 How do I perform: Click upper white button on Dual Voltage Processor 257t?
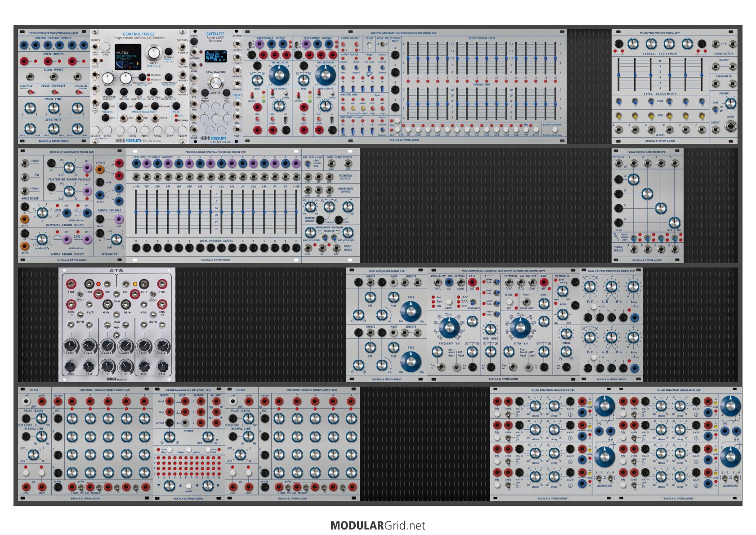pos(594,307)
